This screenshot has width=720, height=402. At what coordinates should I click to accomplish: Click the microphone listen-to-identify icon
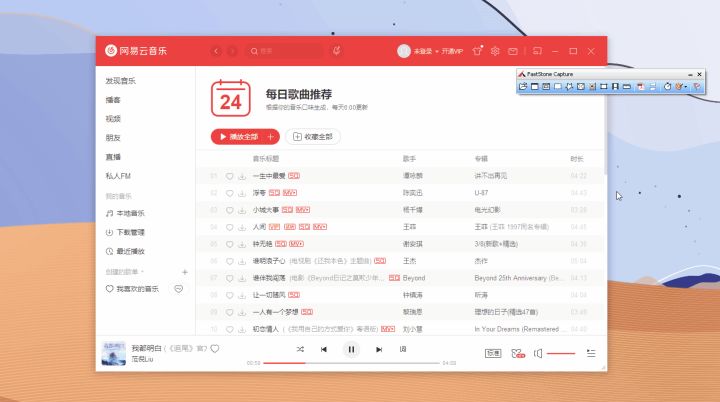pos(337,51)
